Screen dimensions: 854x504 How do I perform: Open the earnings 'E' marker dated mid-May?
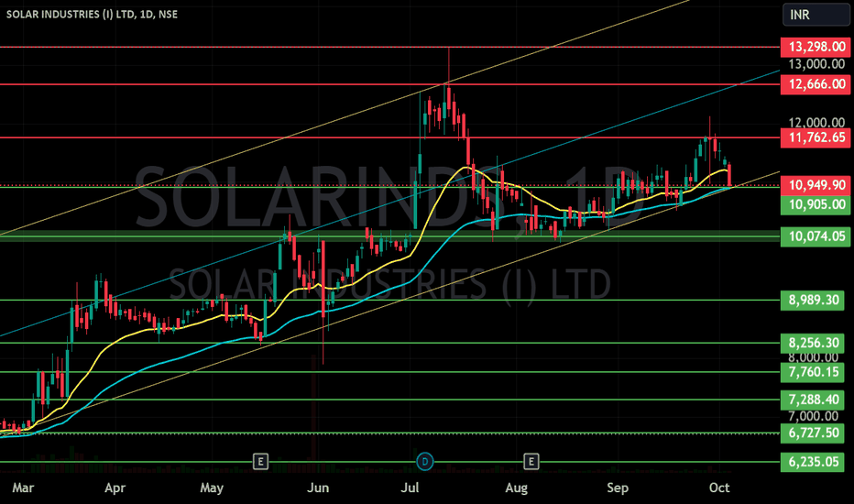(261, 462)
